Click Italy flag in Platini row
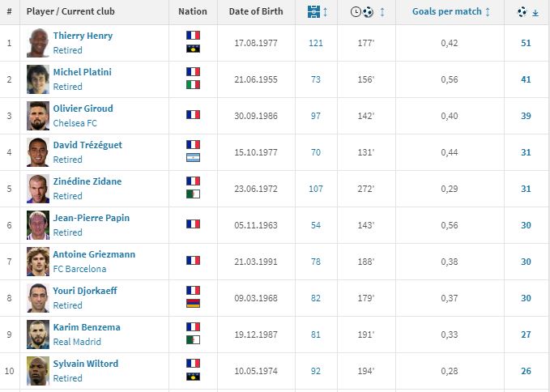Screen dimensions: 550x392 click(x=193, y=85)
